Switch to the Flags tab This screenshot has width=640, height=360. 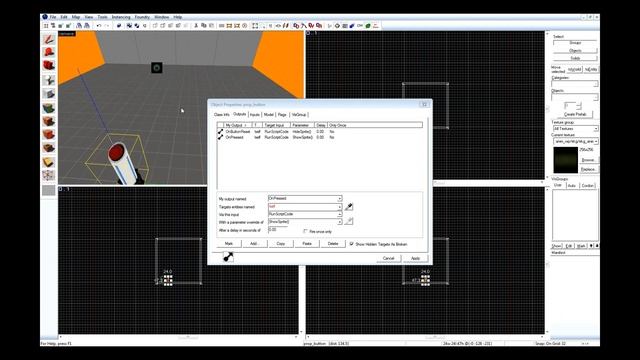pyautogui.click(x=282, y=115)
